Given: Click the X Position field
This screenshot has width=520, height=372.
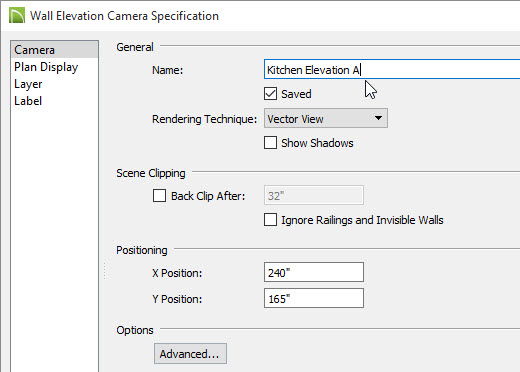Looking at the screenshot, I should [314, 272].
